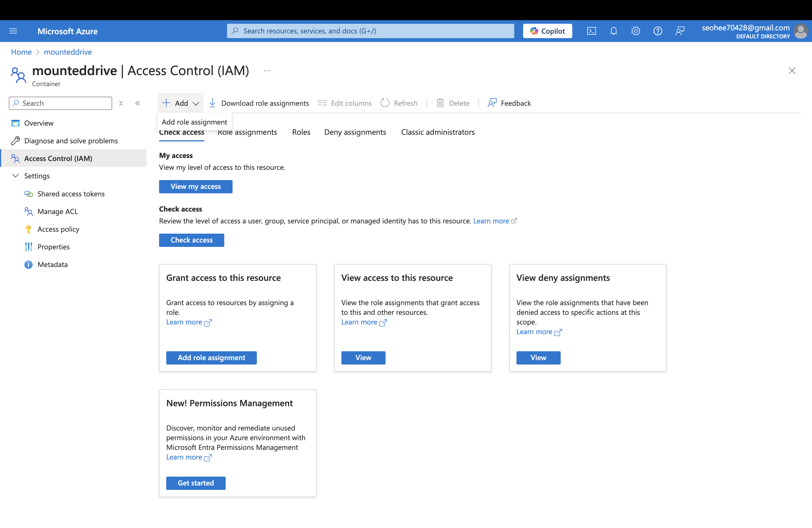Expand the Add role assignment dropdown
812x528 pixels.
point(195,121)
